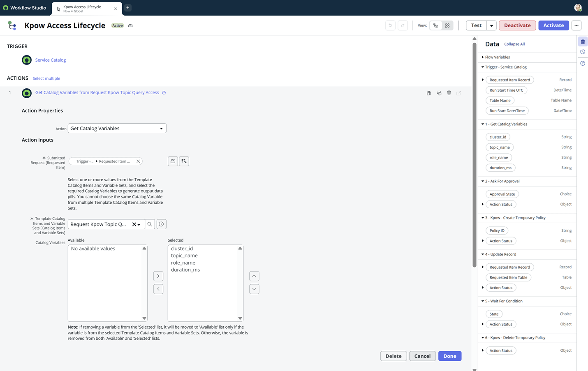Click the Activate button
This screenshot has width=588, height=371.
point(553,25)
